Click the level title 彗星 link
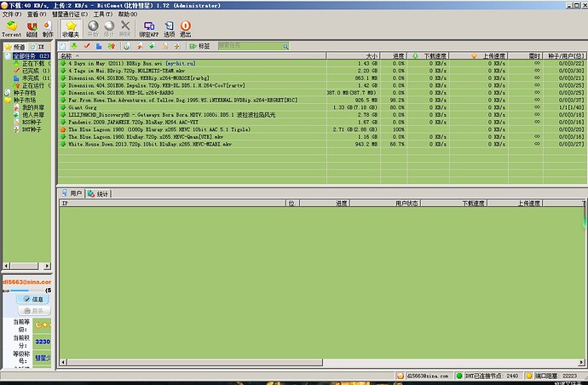This screenshot has height=385, width=588. [x=43, y=358]
